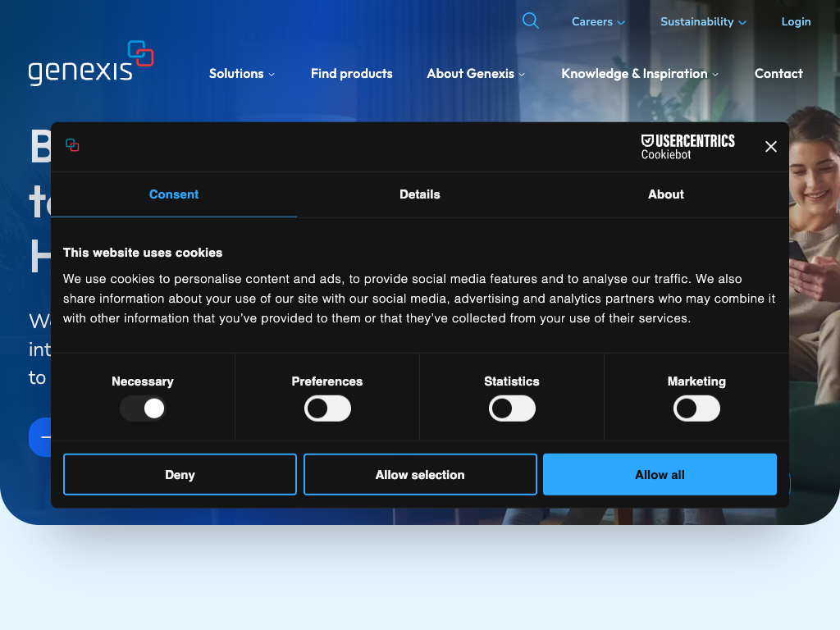Expand Knowledge & Inspiration menu
Image resolution: width=840 pixels, height=630 pixels.
point(640,74)
